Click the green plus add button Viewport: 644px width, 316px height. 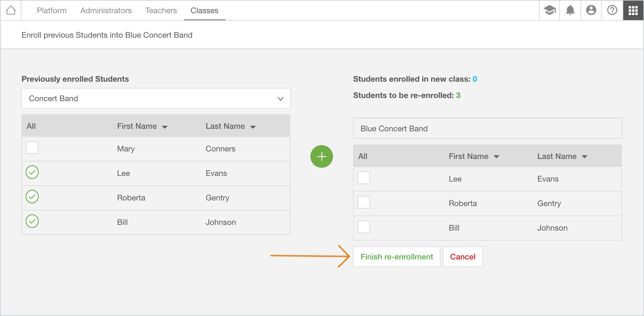(321, 156)
